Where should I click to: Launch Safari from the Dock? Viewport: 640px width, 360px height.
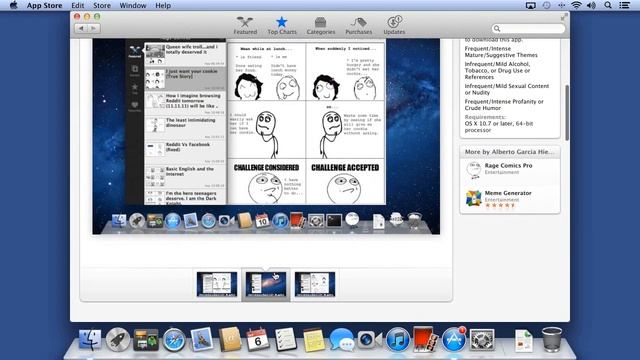(174, 339)
